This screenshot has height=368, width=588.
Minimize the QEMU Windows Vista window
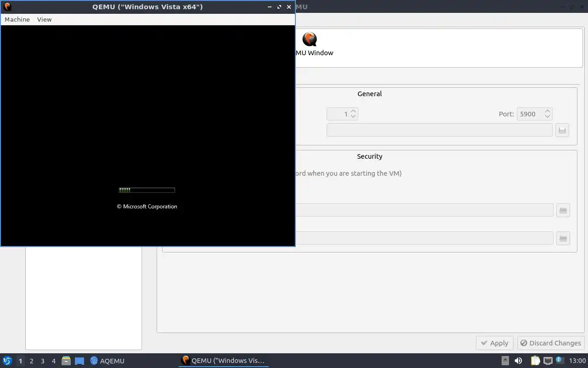[x=270, y=7]
